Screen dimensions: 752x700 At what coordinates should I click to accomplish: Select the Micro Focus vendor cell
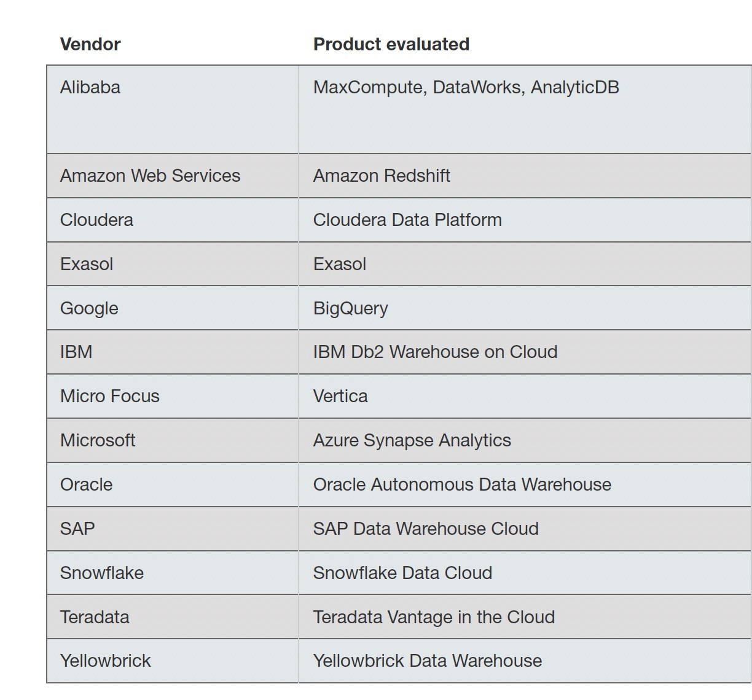pyautogui.click(x=109, y=396)
